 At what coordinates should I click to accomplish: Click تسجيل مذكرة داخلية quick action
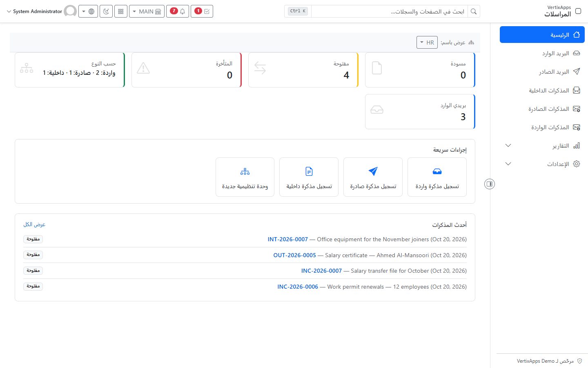click(309, 177)
